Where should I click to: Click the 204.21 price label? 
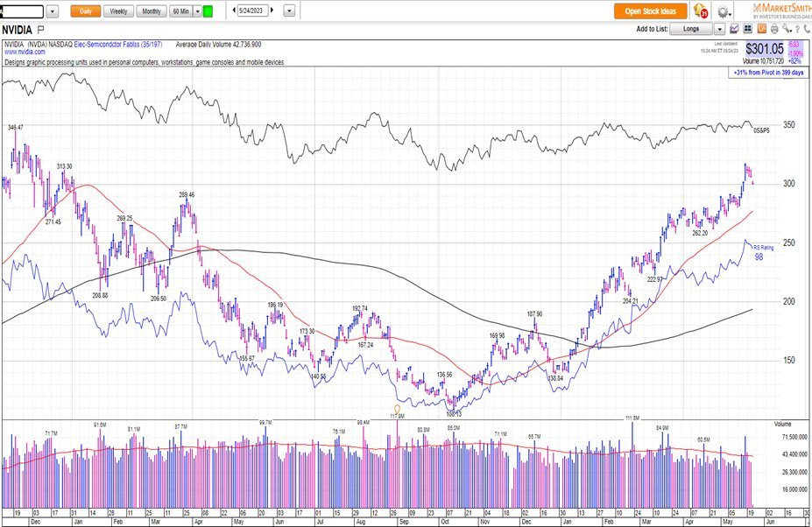click(630, 301)
